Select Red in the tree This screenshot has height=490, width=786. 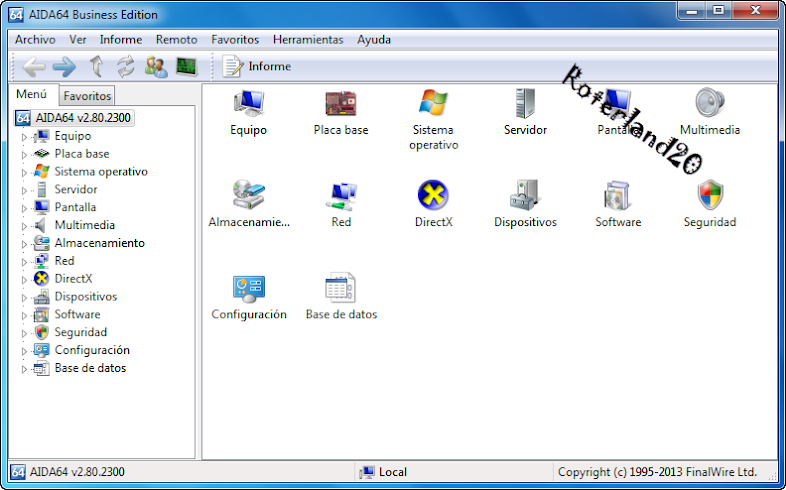(64, 261)
